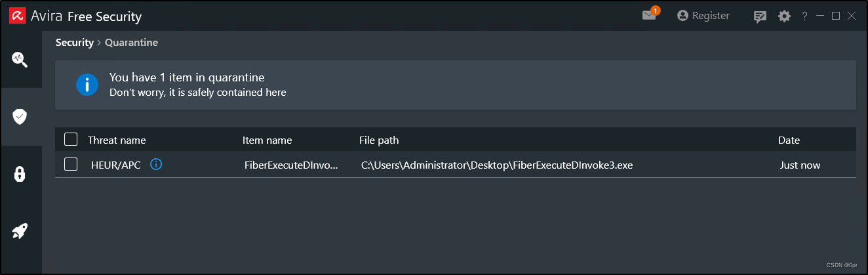Toggle the select-all checkbox in header
Image resolution: width=868 pixels, height=275 pixels.
(x=71, y=139)
